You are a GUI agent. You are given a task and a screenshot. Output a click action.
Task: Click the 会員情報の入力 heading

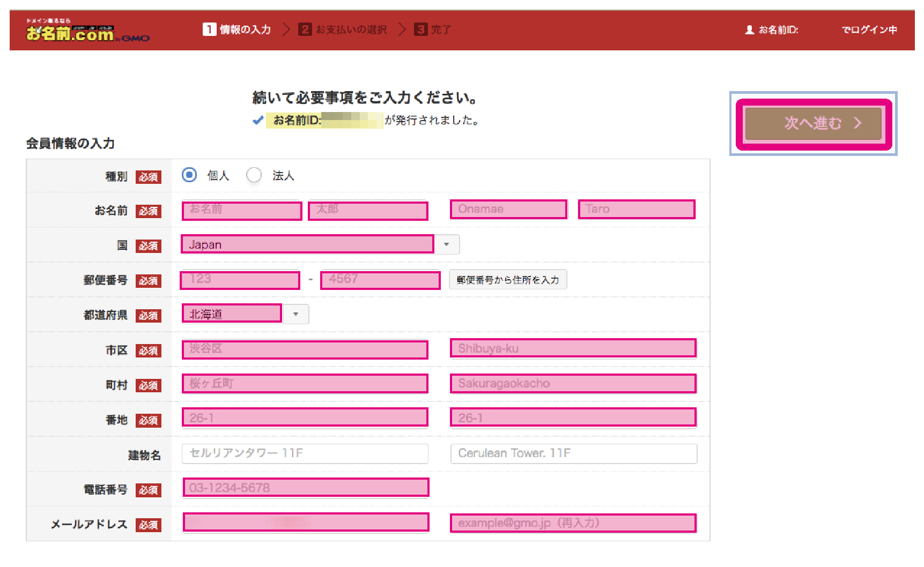[x=70, y=144]
